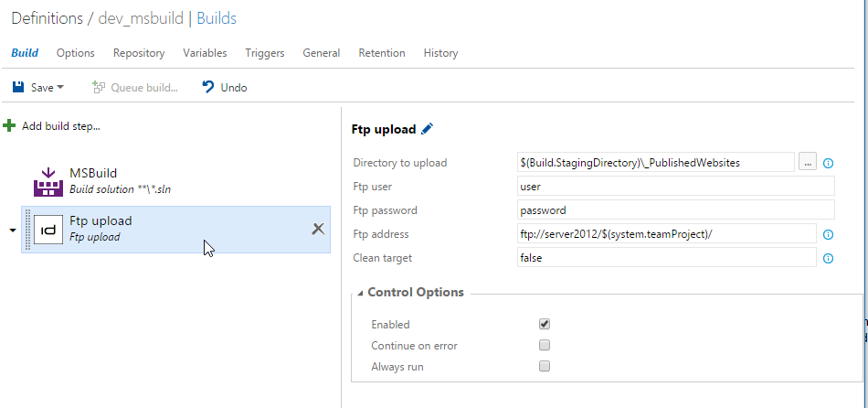The height and width of the screenshot is (408, 868).
Task: Uncheck the Enabled checkbox
Action: coord(545,324)
